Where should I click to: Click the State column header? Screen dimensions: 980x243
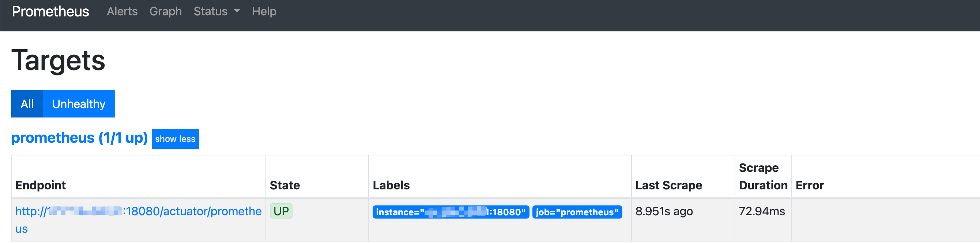tap(284, 185)
